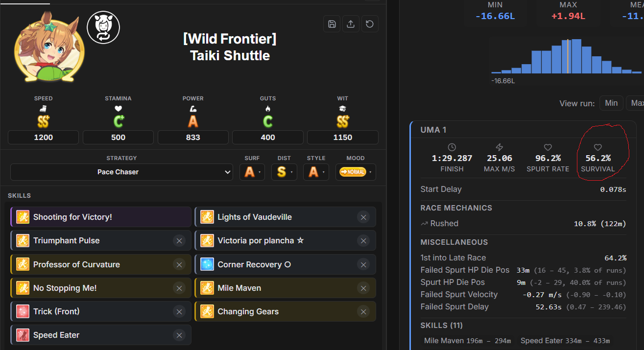Click the Speed SS+ rank badge
644x350 pixels.
(43, 121)
